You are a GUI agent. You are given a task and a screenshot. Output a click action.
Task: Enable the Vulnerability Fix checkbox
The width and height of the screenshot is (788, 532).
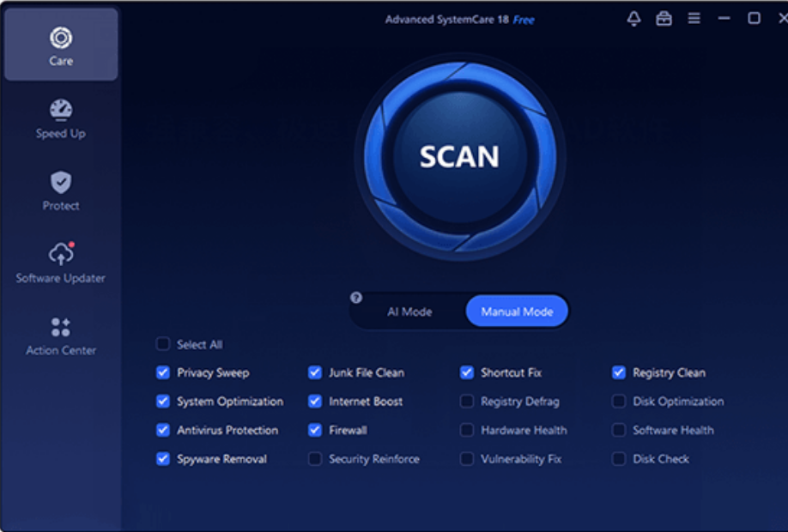(x=467, y=459)
